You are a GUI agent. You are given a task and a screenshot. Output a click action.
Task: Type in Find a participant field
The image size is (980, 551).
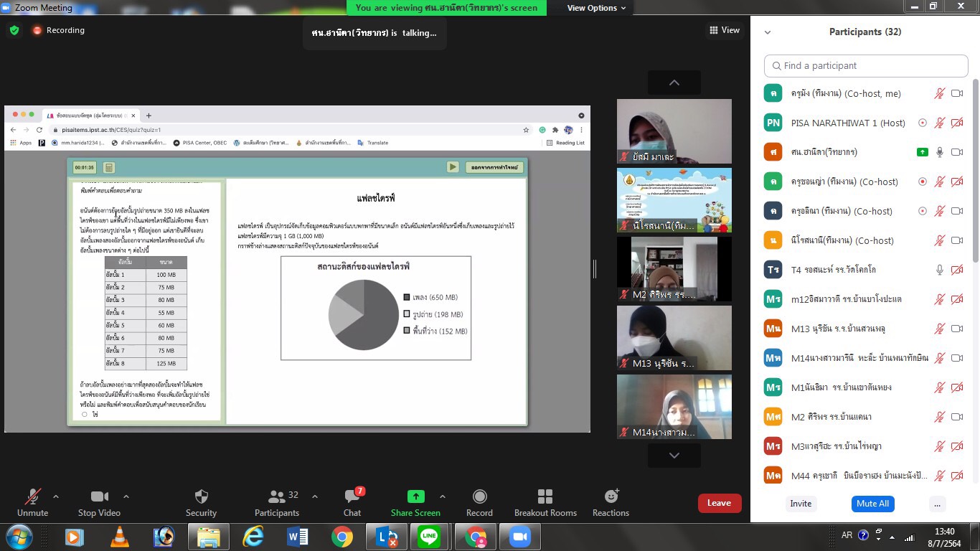[x=866, y=65]
